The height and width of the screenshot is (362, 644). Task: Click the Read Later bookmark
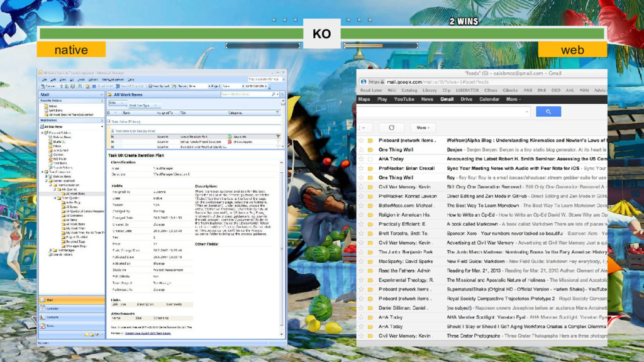point(371,90)
